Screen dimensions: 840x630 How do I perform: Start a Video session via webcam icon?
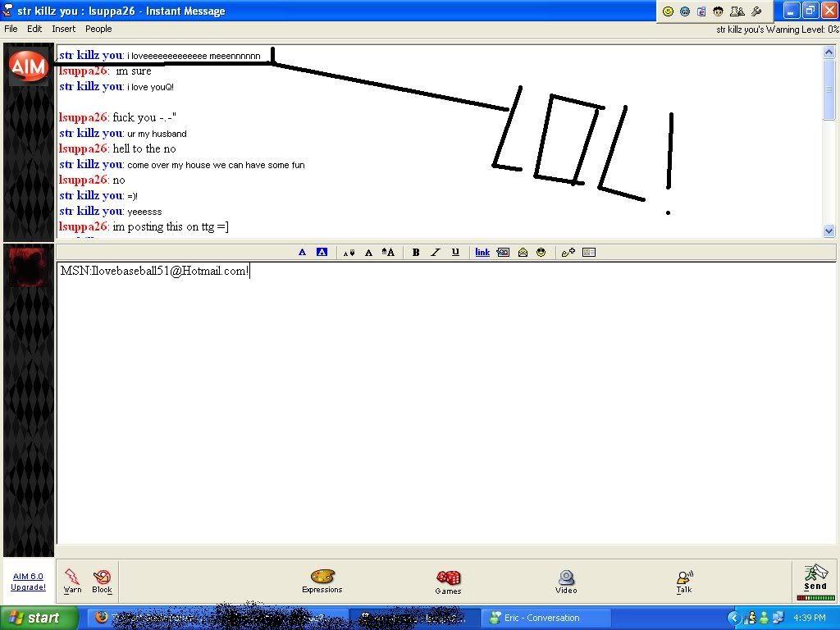click(x=566, y=578)
